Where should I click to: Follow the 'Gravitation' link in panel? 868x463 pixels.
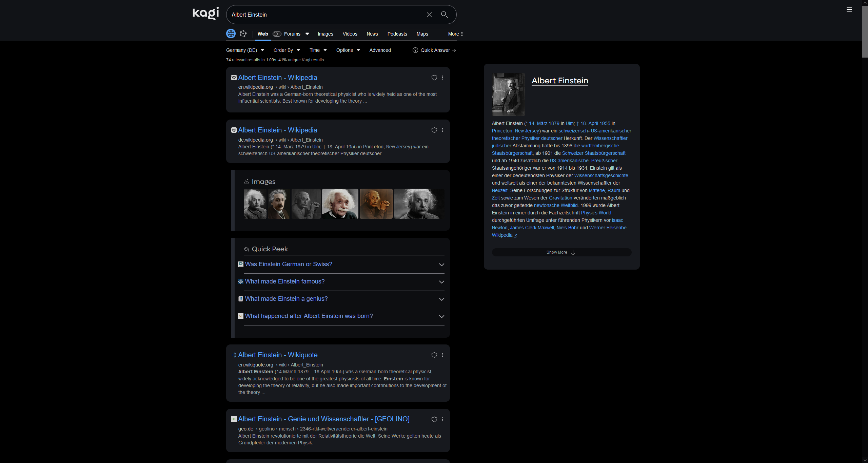(560, 198)
